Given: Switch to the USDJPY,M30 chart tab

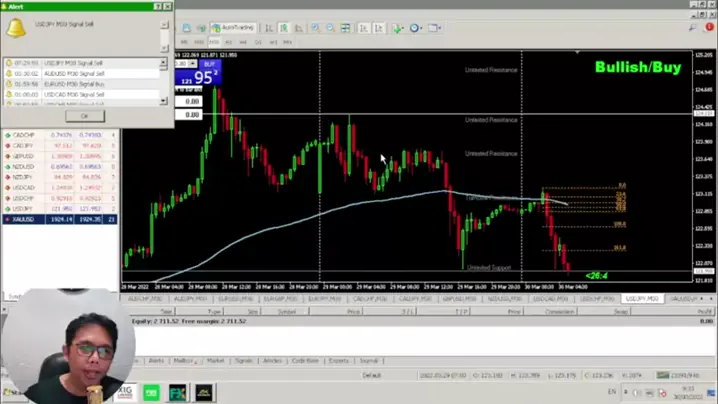Looking at the screenshot, I should 641,298.
